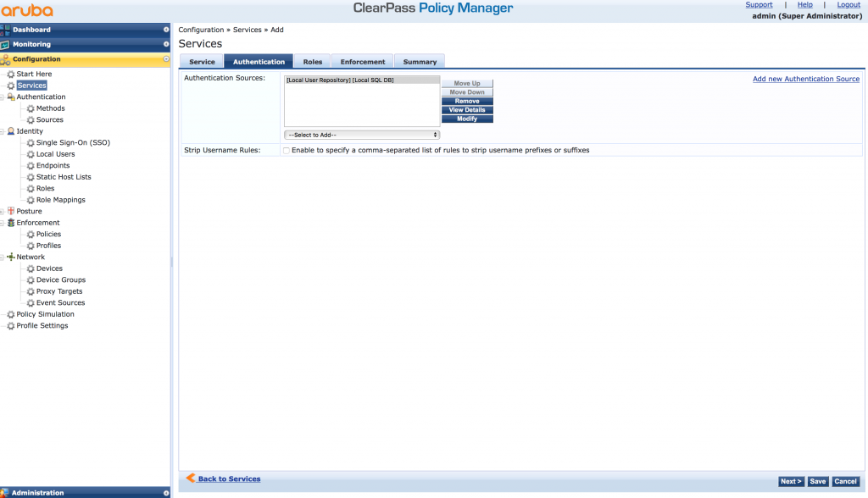This screenshot has height=498, width=868.
Task: Select Local User Repository list entry
Action: tap(362, 80)
